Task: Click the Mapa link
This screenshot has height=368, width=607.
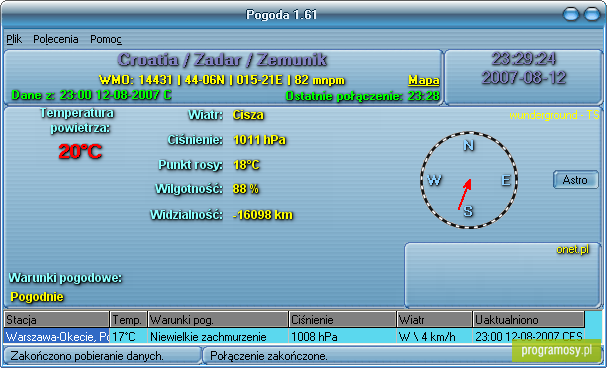Action: pyautogui.click(x=424, y=80)
